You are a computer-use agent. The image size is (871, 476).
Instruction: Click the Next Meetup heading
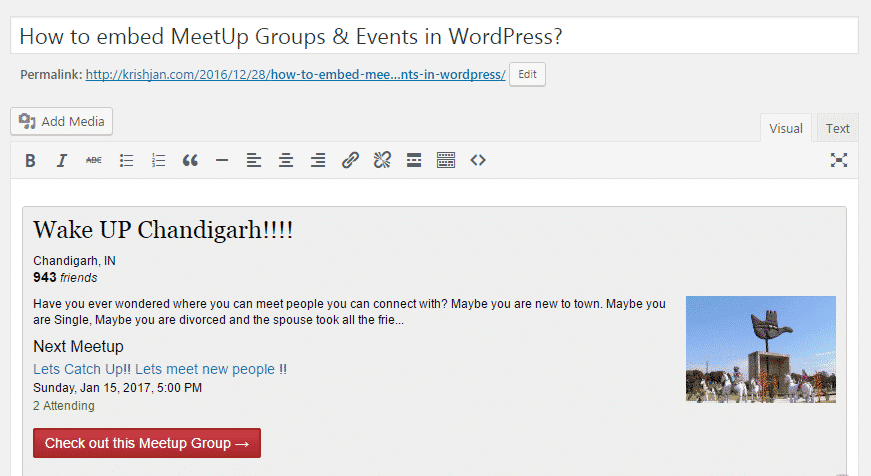point(78,347)
